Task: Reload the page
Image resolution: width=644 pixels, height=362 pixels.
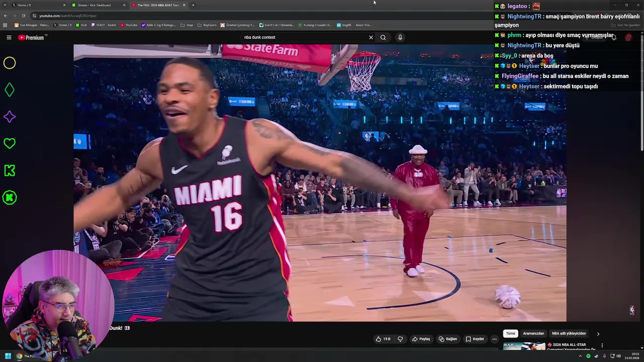Action: (23, 16)
